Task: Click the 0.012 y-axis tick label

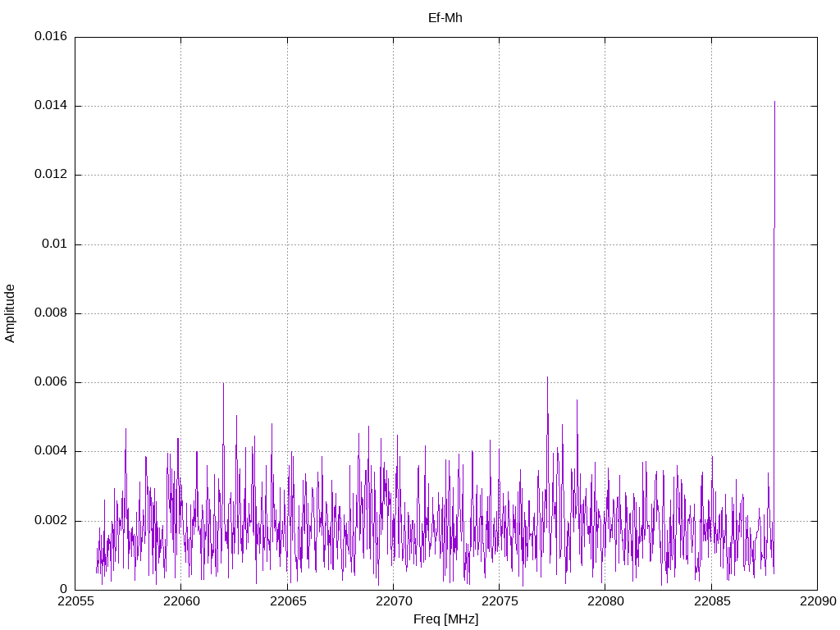Action: point(50,175)
